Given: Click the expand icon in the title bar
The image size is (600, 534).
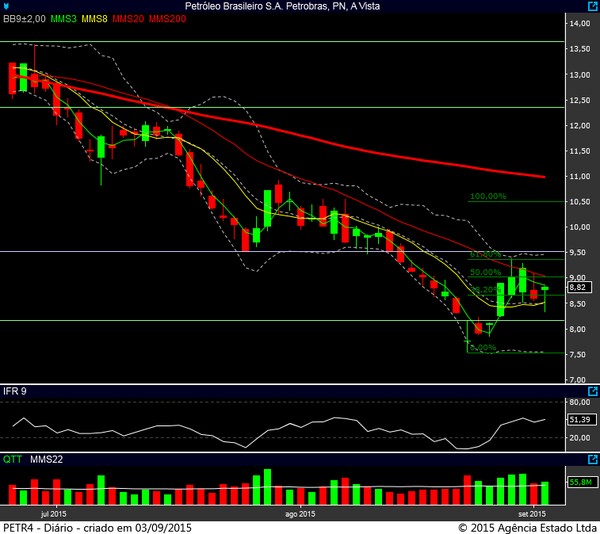Looking at the screenshot, I should click(x=593, y=6).
